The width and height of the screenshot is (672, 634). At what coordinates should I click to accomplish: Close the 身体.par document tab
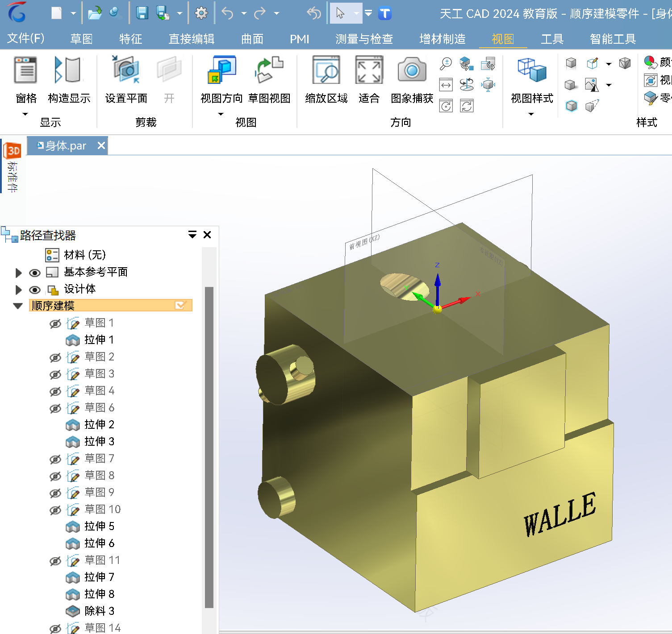101,145
